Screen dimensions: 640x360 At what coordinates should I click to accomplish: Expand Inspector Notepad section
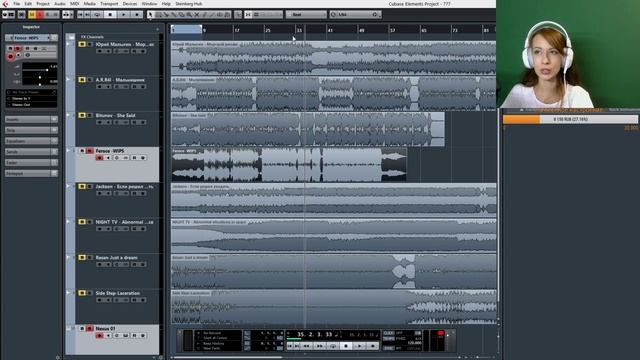31,173
